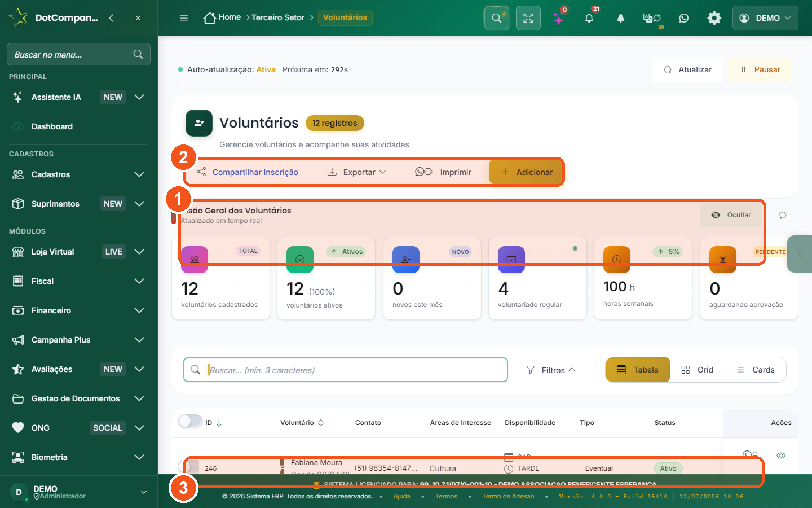Click Compartilhar Inscrição
The width and height of the screenshot is (812, 508).
248,172
